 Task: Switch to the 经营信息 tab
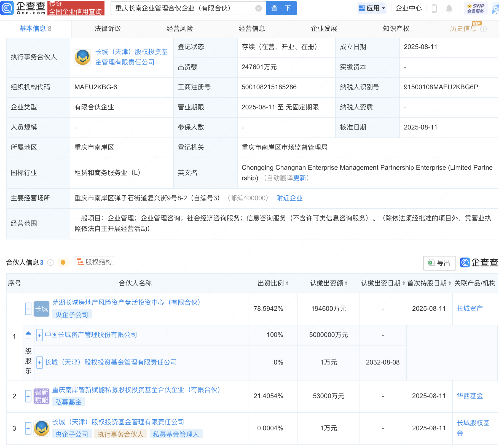[252, 29]
